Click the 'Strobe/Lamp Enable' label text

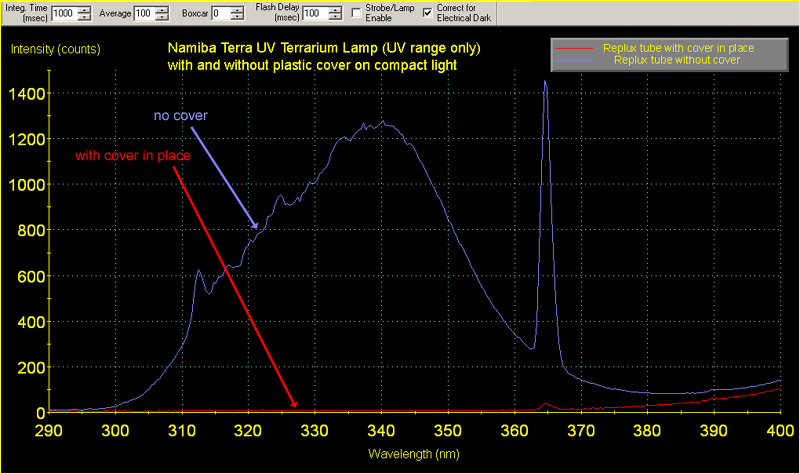390,13
